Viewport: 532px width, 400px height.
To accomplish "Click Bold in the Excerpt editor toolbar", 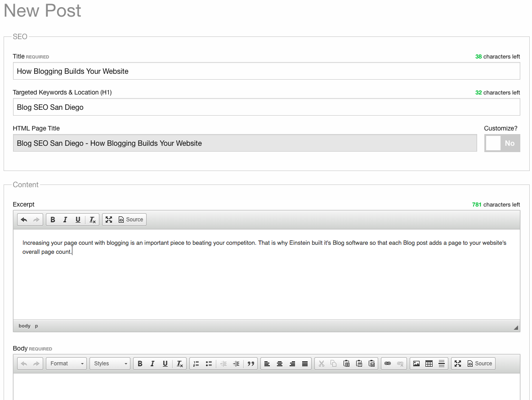I will pyautogui.click(x=53, y=220).
